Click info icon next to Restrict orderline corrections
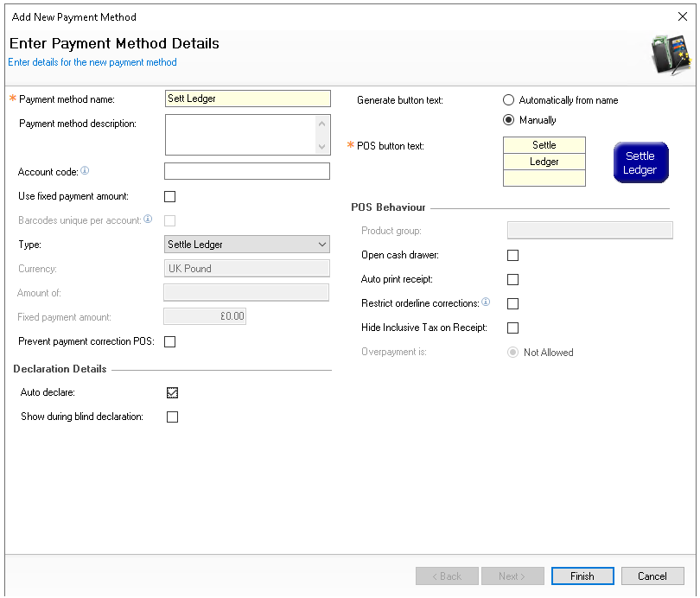The width and height of the screenshot is (700, 598). [x=486, y=302]
